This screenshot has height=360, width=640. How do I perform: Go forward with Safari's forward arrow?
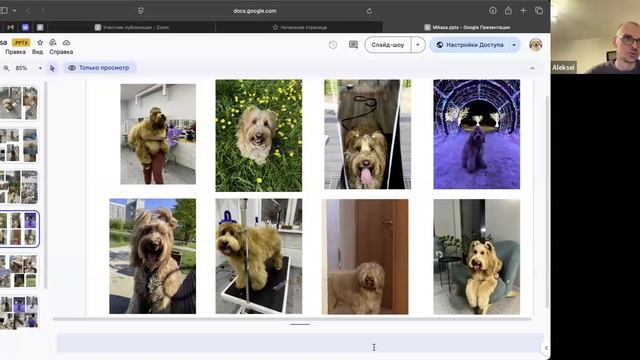coord(43,11)
